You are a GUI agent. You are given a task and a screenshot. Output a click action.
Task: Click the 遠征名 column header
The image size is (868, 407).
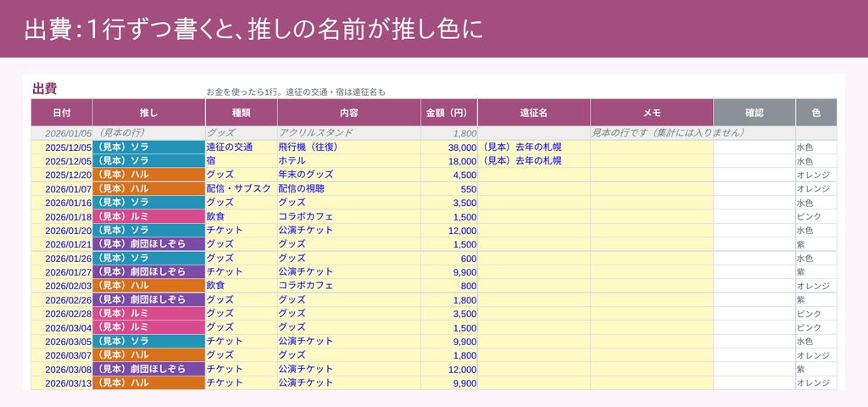coord(534,113)
